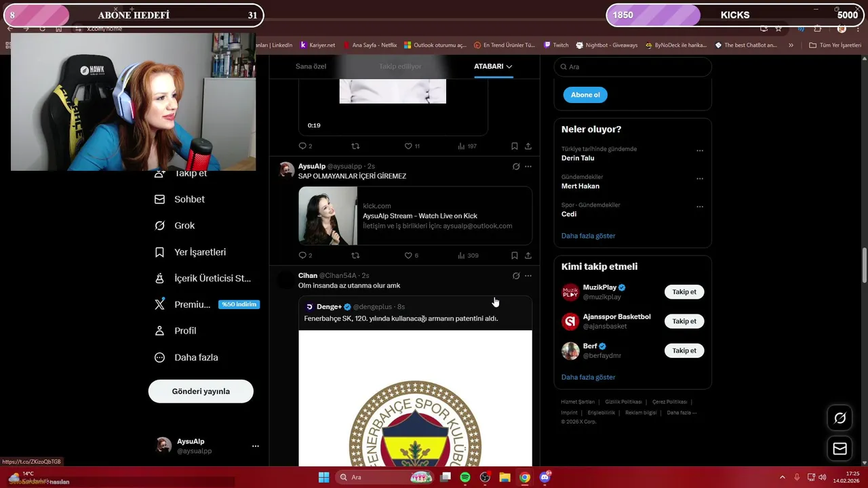Open Yer İşaretleri in sidebar
The image size is (868, 488).
191,252
